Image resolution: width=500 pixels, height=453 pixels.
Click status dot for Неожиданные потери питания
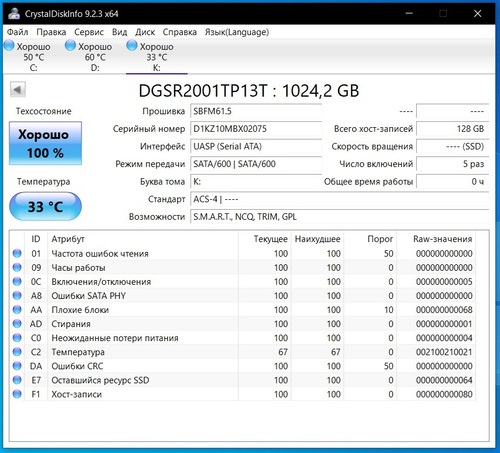[x=17, y=338]
